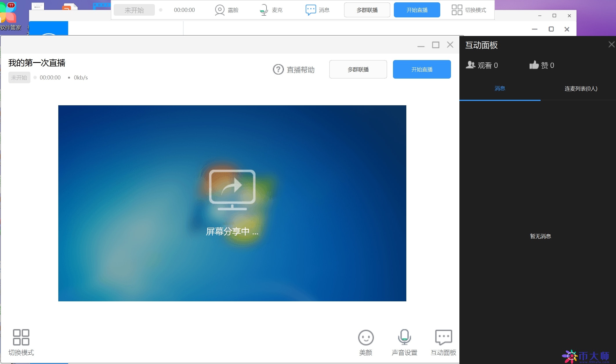This screenshot has height=364, width=616.
Task: Toggle the 露脸 camera in top toolbar
Action: pos(227,10)
